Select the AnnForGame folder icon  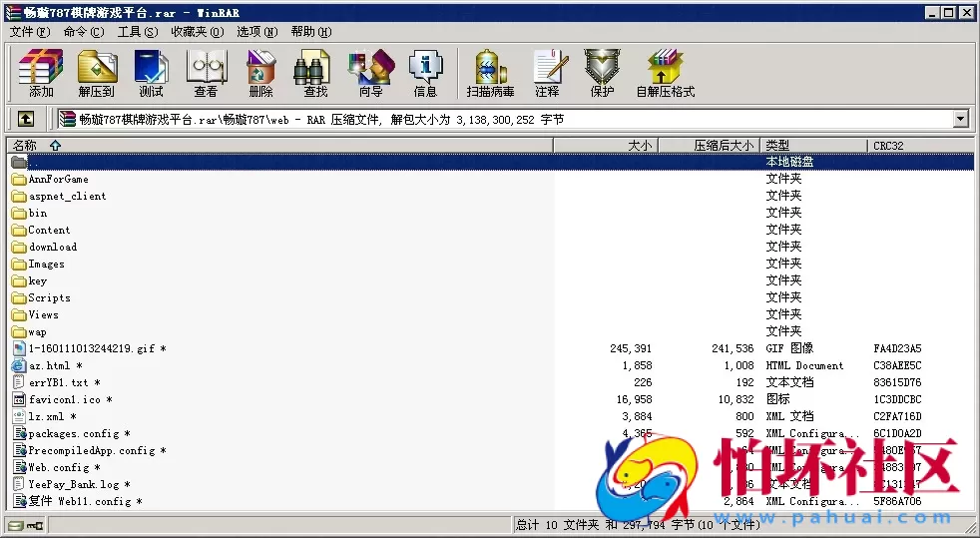[19, 180]
